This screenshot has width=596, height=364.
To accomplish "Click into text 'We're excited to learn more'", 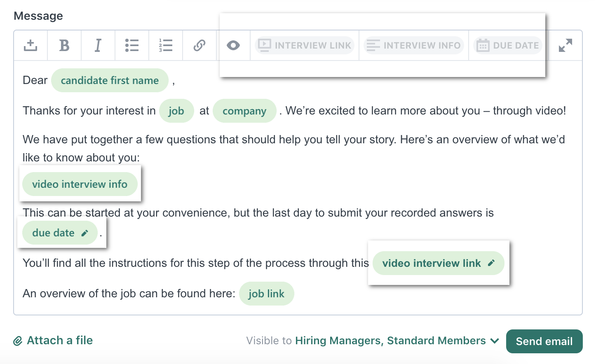I will (355, 111).
